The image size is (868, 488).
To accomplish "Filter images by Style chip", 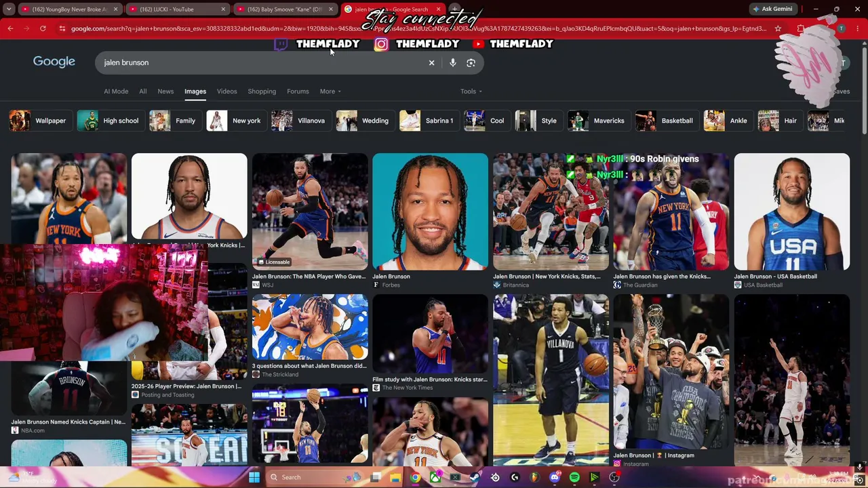I will 538,121.
